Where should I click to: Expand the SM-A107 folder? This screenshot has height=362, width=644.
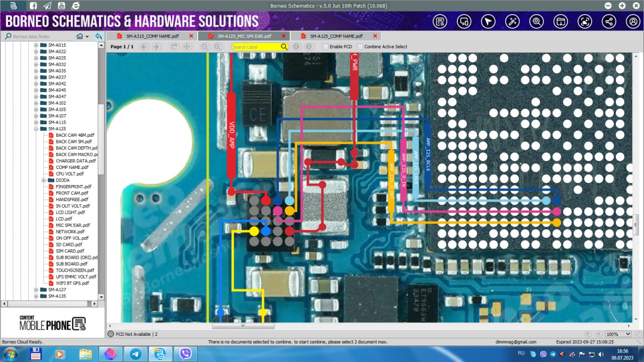[x=36, y=116]
